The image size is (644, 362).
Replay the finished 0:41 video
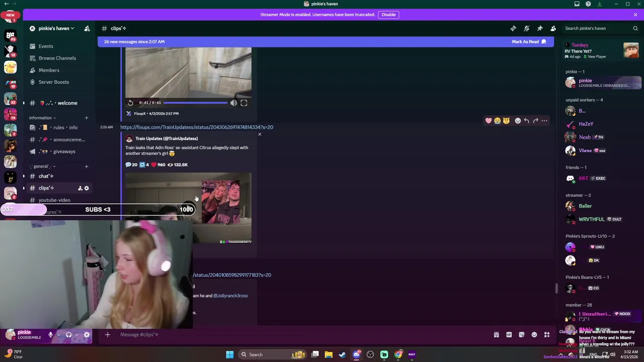[130, 103]
